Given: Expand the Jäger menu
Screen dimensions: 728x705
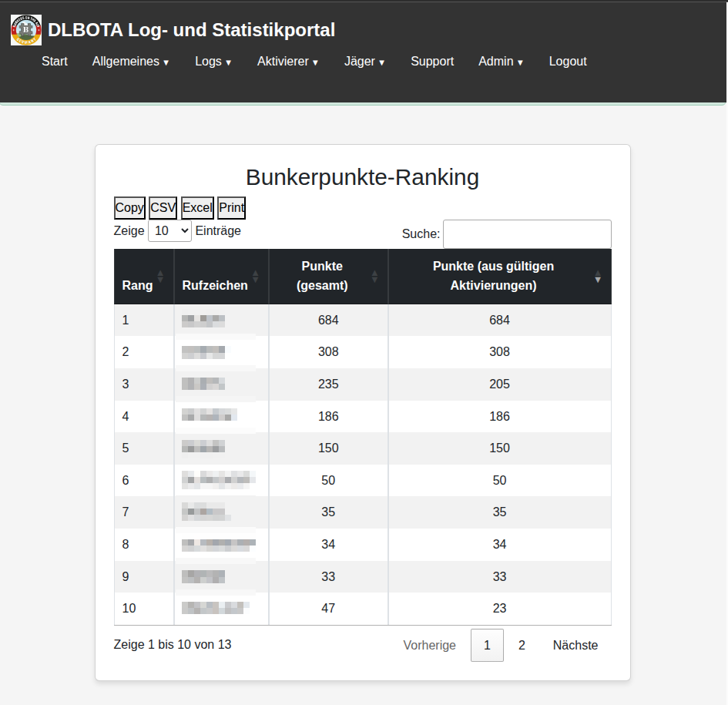Looking at the screenshot, I should [x=364, y=62].
